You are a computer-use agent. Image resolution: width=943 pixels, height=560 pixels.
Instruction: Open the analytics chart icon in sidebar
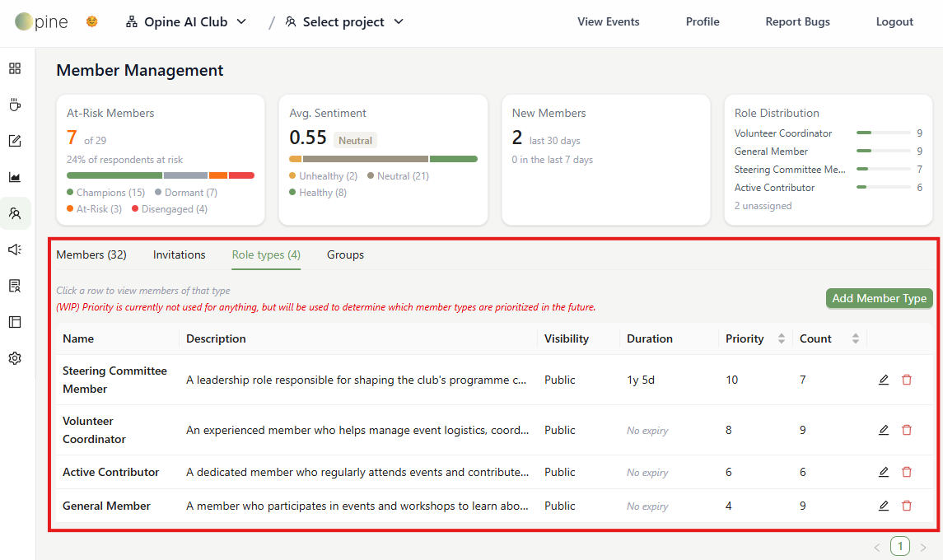tap(15, 177)
